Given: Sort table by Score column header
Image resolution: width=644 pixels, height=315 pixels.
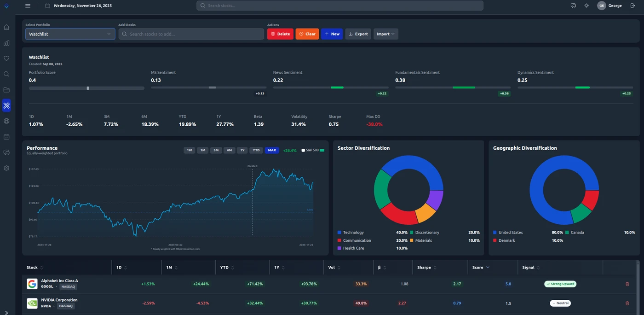Looking at the screenshot, I should [481, 268].
